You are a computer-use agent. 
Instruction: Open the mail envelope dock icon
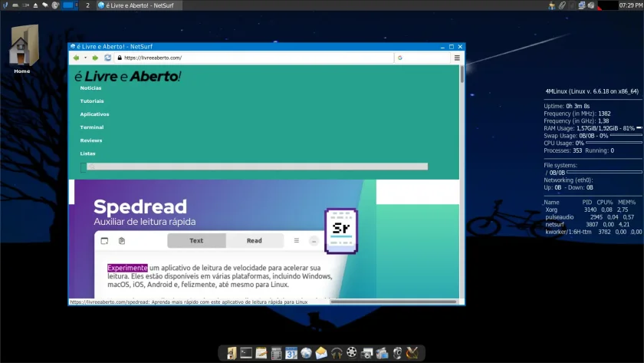321,353
